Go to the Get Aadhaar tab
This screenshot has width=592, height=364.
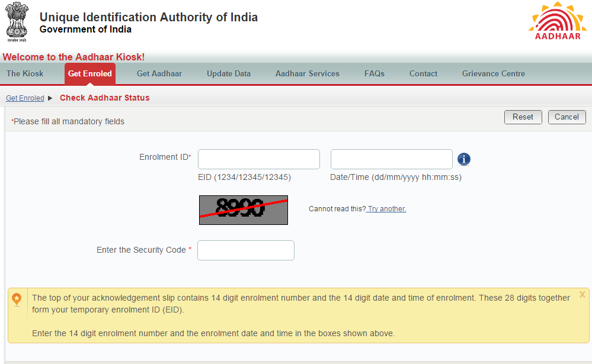tap(159, 73)
